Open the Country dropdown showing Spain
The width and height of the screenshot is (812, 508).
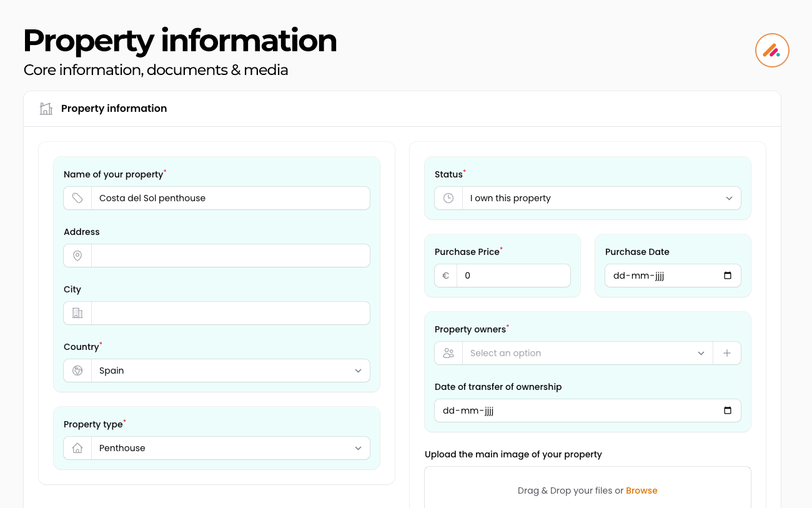tap(230, 371)
